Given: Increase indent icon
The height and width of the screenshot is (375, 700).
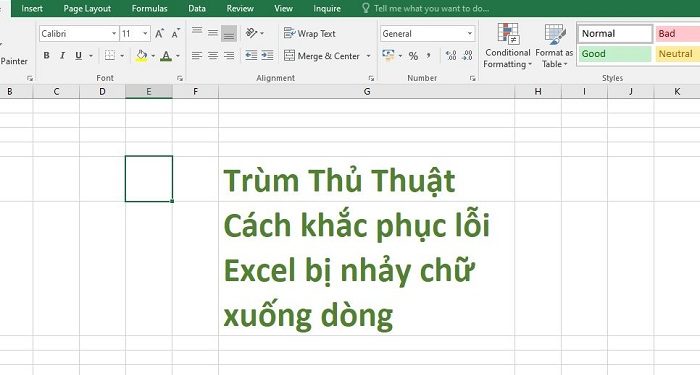Looking at the screenshot, I should pos(267,55).
